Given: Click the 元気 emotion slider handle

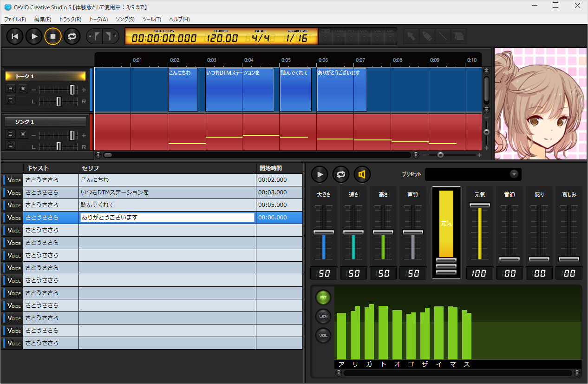Looking at the screenshot, I should (x=479, y=205).
